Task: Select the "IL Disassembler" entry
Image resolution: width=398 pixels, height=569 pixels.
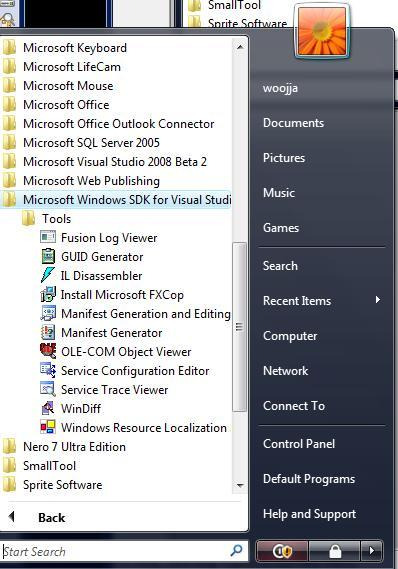Action: (101, 275)
